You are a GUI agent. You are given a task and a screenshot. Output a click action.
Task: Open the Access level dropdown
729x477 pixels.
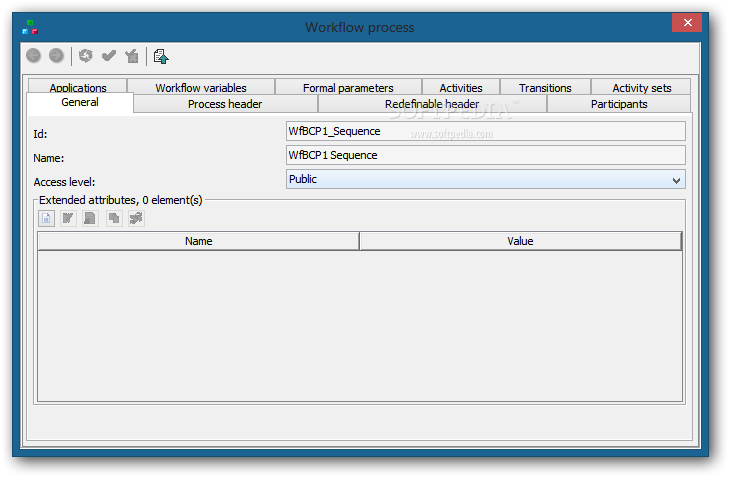point(485,179)
